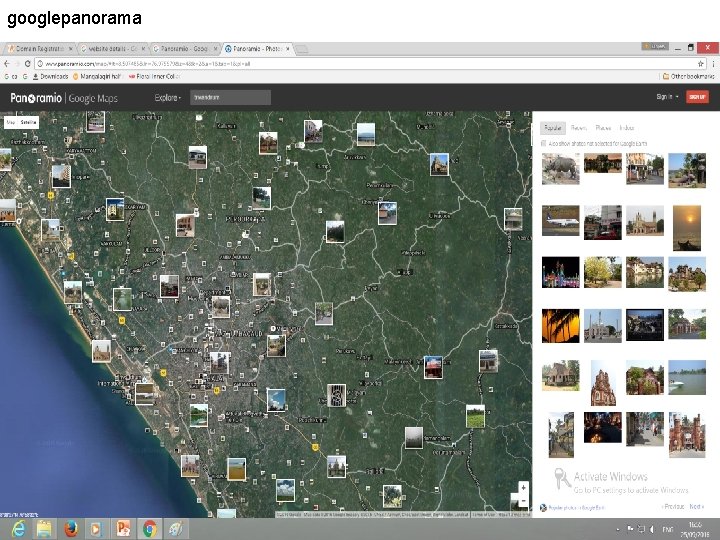This screenshot has width=720, height=540.
Task: Open the Sign in dropdown
Action: pos(667,97)
